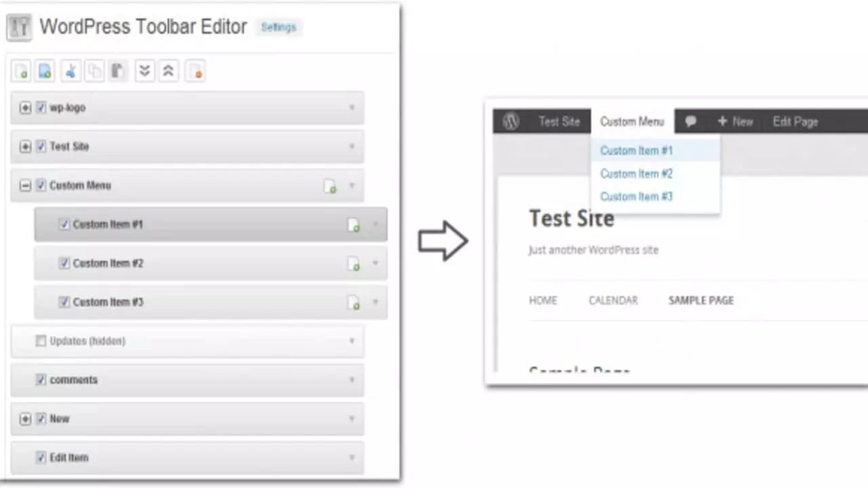Open Test Site row dropdown arrow
This screenshot has width=868, height=488.
351,146
